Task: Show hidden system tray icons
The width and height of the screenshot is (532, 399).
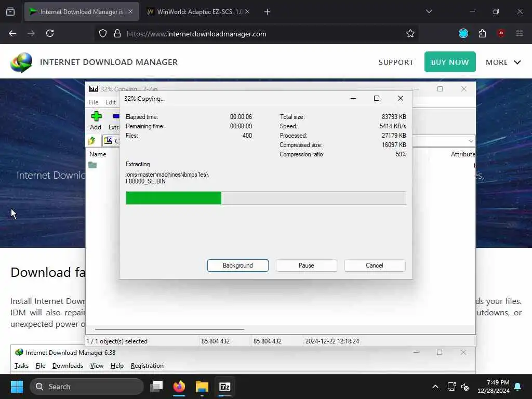Action: click(x=435, y=387)
